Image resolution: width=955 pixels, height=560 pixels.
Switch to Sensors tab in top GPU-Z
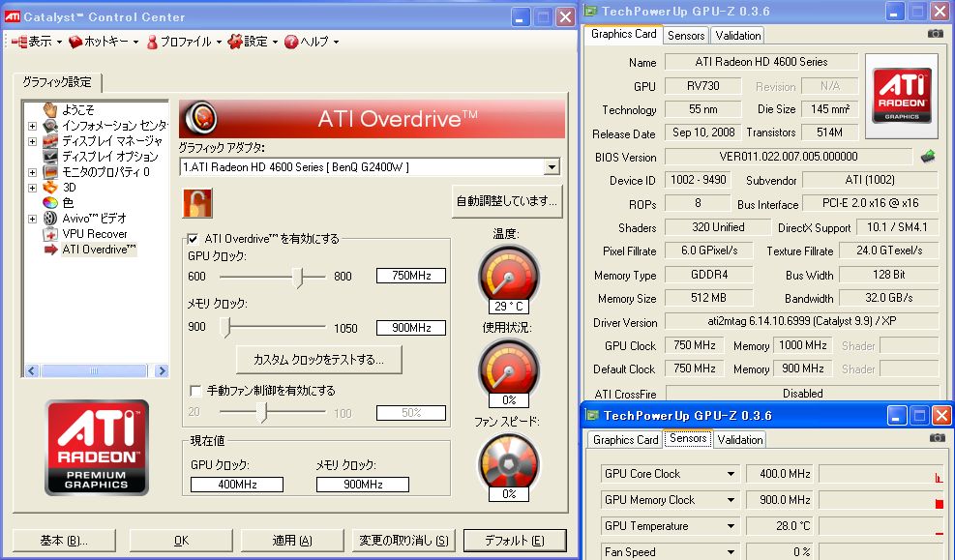tap(686, 36)
